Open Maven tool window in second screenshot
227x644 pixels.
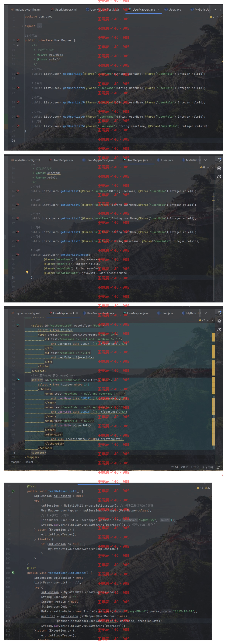219,177
